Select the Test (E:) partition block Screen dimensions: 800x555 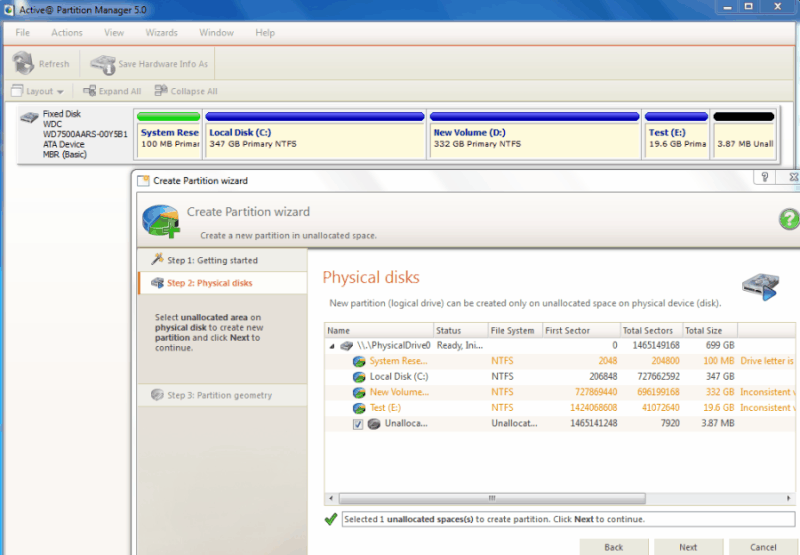(677, 134)
